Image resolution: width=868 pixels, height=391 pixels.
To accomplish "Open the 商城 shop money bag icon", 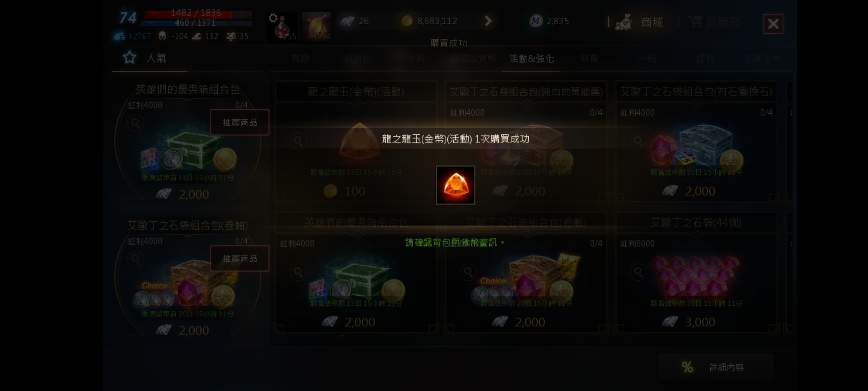I will pos(624,22).
